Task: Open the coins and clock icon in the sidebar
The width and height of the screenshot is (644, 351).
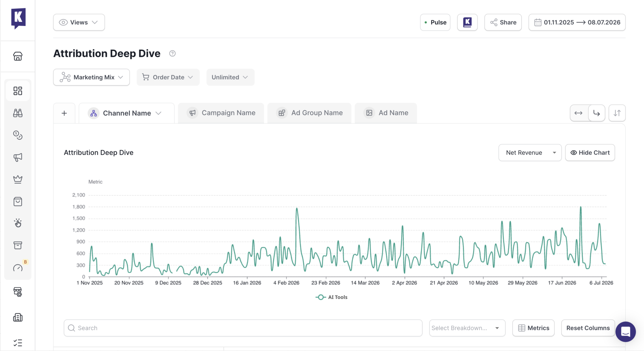Action: click(18, 135)
